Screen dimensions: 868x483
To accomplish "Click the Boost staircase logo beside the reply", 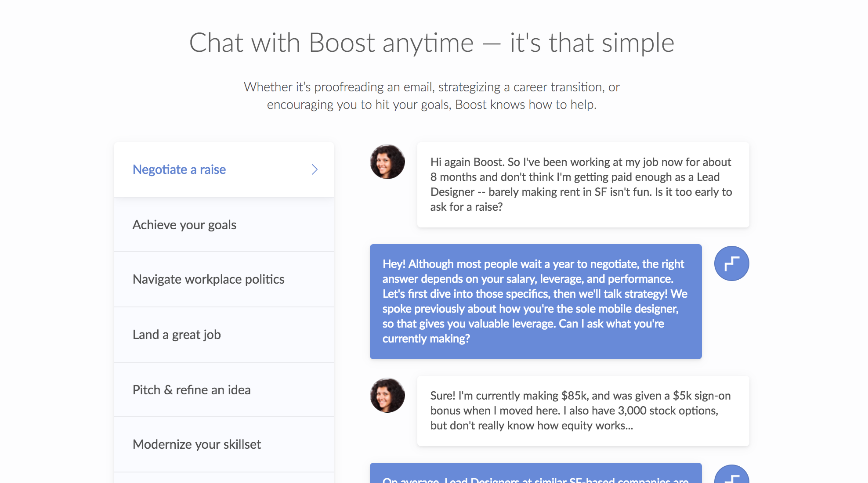I will pos(731,263).
